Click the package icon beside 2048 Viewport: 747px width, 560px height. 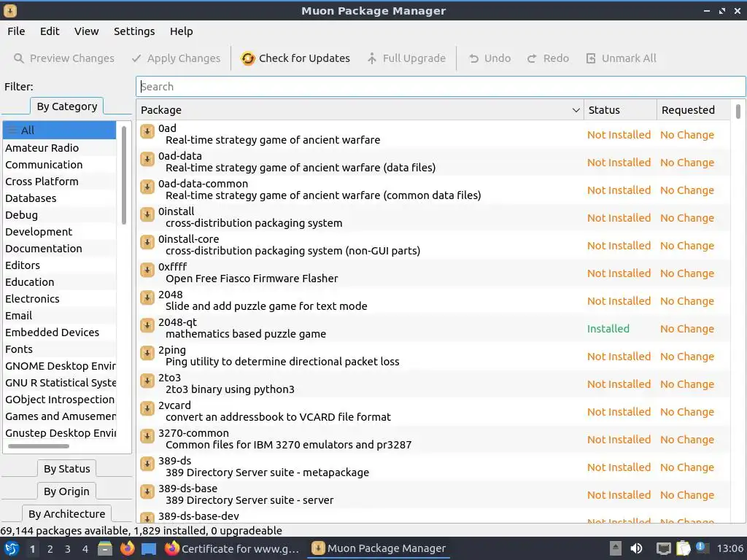(147, 297)
